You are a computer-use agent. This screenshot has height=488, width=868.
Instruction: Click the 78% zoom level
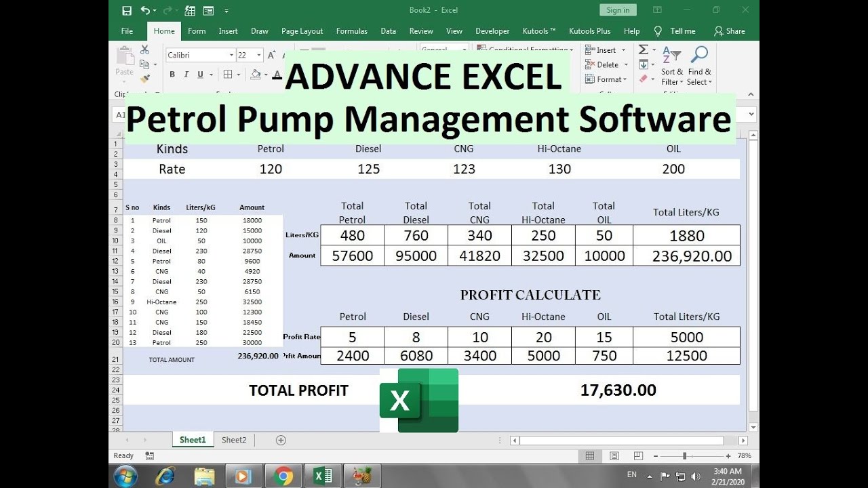(x=744, y=456)
